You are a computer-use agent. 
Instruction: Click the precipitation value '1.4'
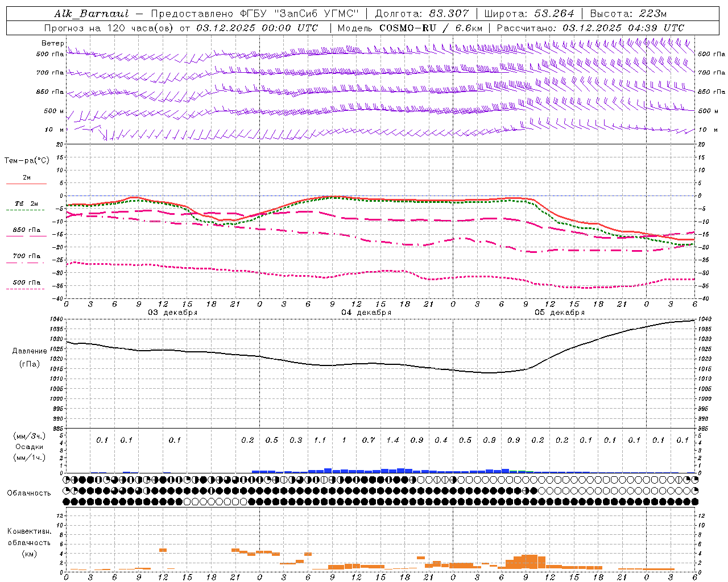(392, 440)
